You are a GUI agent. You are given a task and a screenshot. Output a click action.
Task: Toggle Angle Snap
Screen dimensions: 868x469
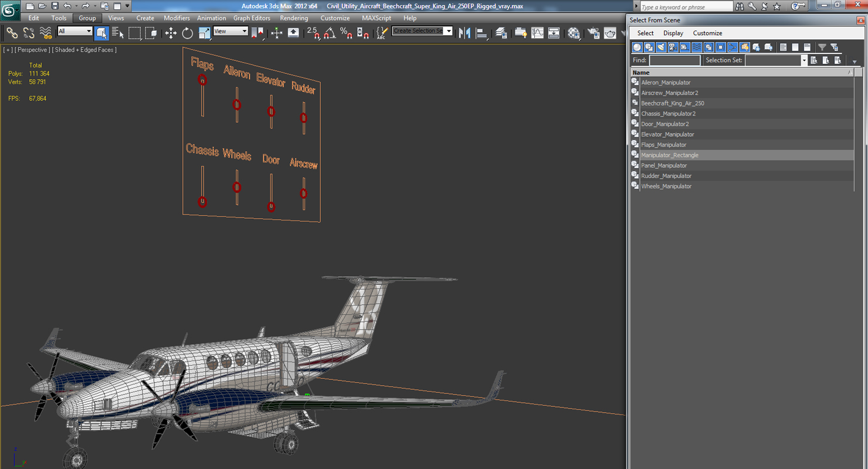[330, 33]
